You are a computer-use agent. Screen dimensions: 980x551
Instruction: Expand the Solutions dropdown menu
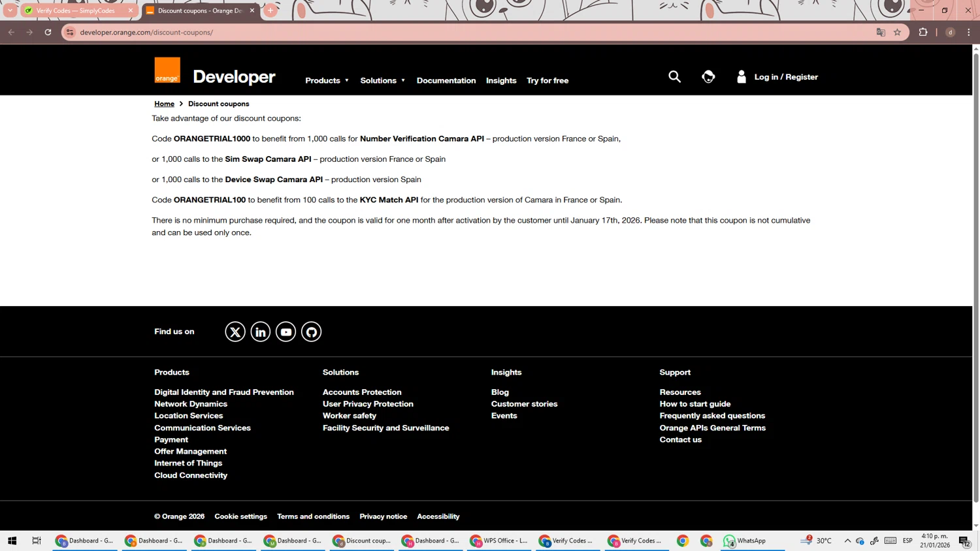(383, 80)
